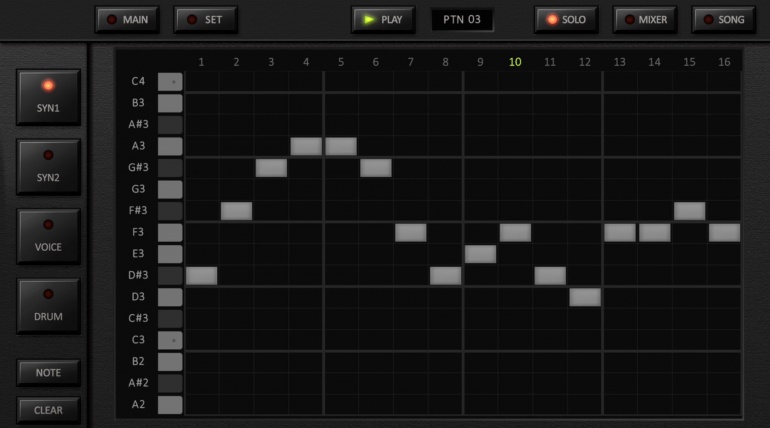The height and width of the screenshot is (428, 770).
Task: Click step number 13 in the header
Action: (620, 62)
